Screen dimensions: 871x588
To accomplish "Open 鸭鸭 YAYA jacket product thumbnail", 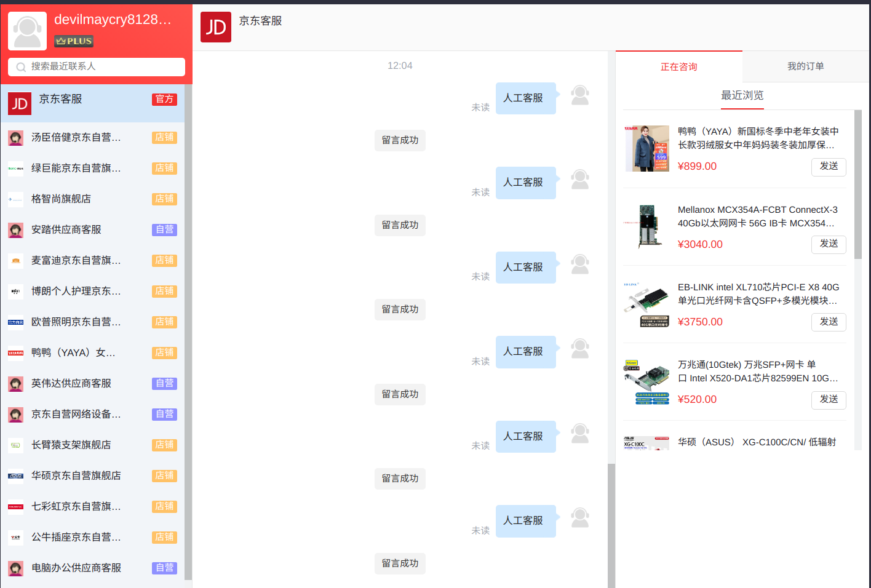I will (x=646, y=148).
